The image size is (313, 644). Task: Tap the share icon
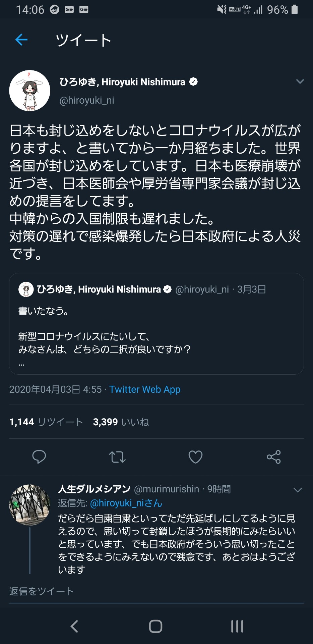coord(273,457)
